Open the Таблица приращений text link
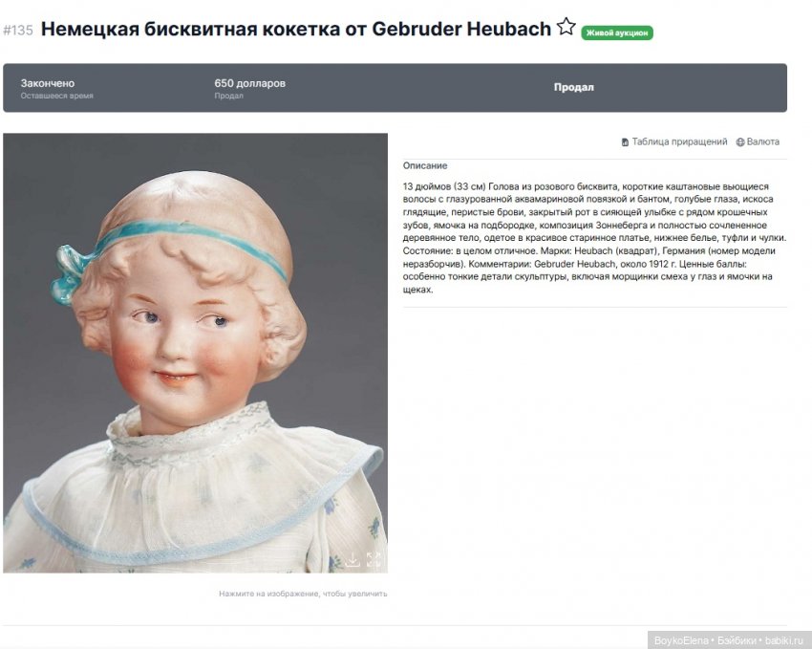The image size is (812, 649). pyautogui.click(x=679, y=142)
